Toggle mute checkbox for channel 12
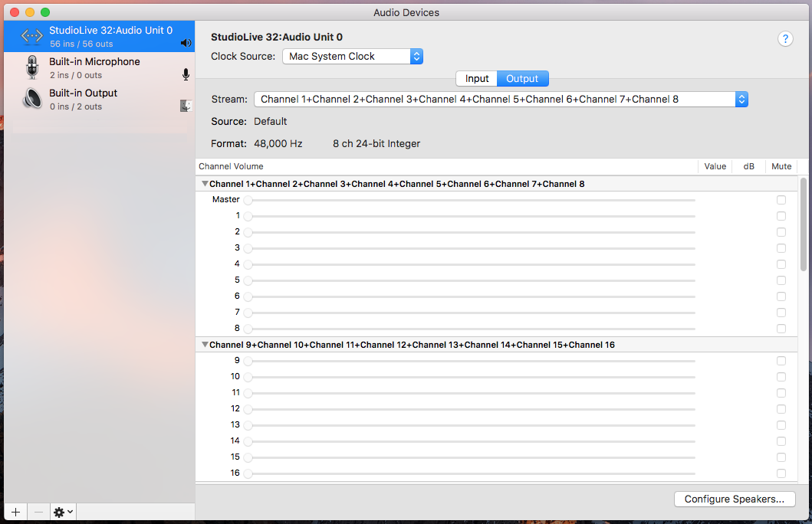The height and width of the screenshot is (524, 812). 781,409
